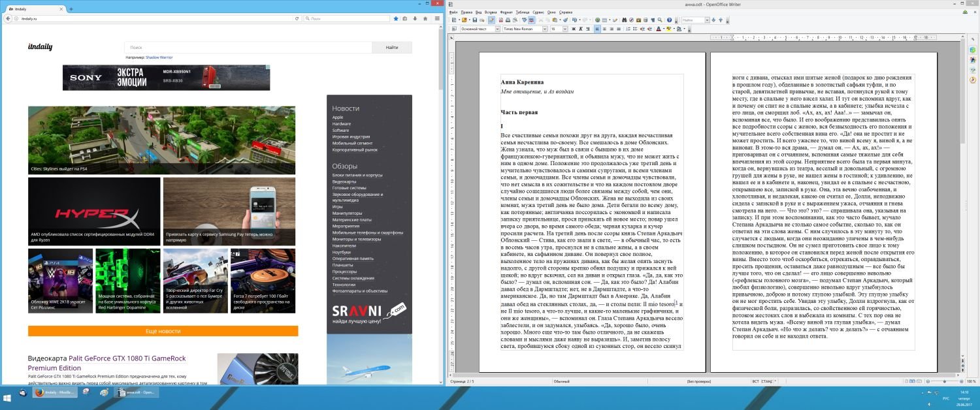Click the Найти search button on itndaily
Screen dimensions: 980x410
392,47
